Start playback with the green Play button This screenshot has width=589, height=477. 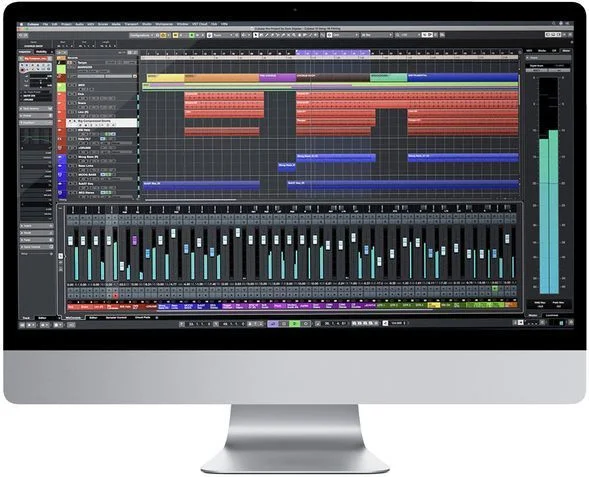294,323
